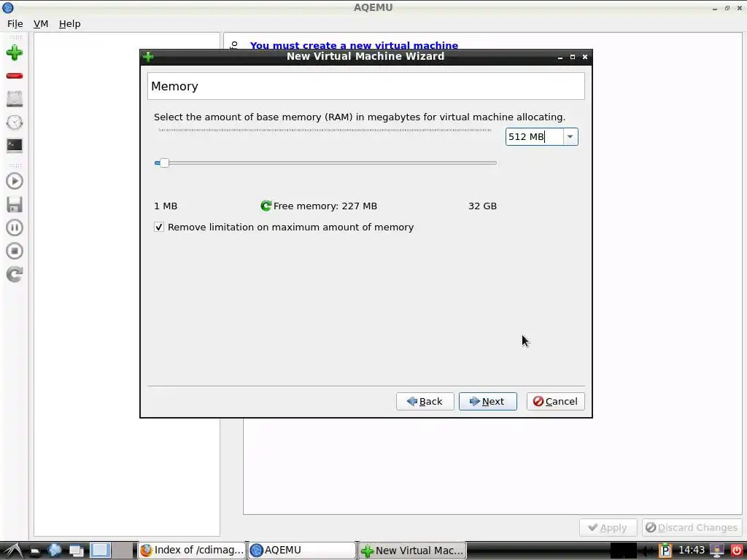Image resolution: width=747 pixels, height=560 pixels.
Task: Minimize the New Virtual Machine Wizard window
Action: 560,57
